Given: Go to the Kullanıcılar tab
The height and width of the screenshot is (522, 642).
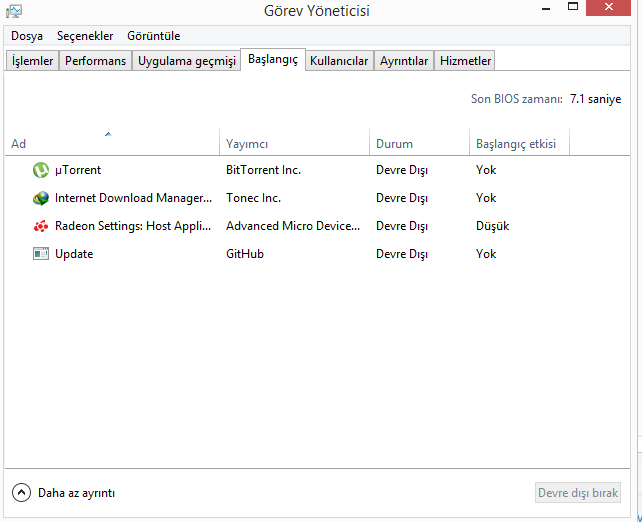Looking at the screenshot, I should (339, 61).
